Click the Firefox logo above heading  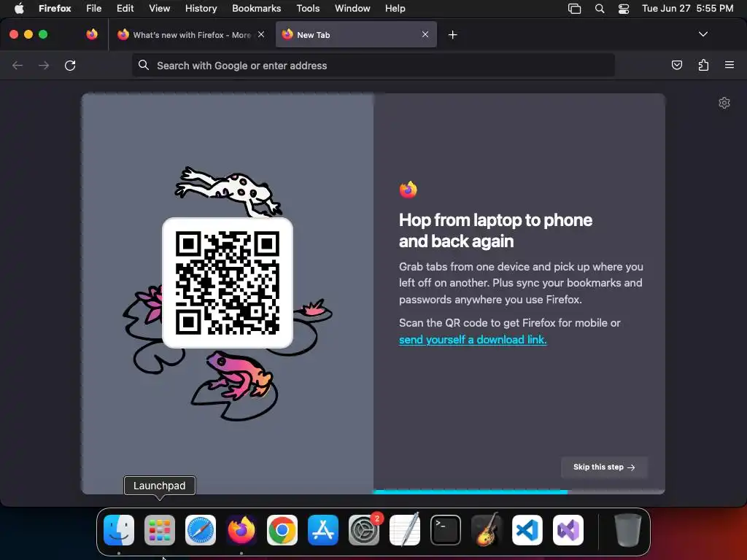coord(408,190)
